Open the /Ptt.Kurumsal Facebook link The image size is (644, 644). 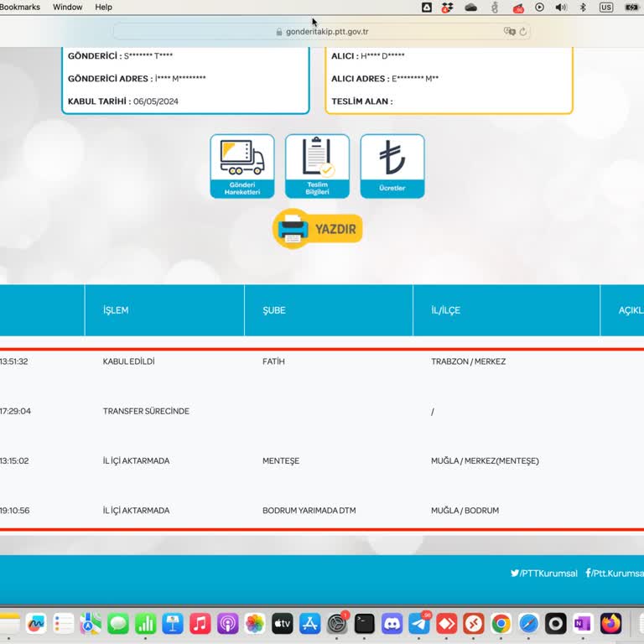[x=615, y=573]
